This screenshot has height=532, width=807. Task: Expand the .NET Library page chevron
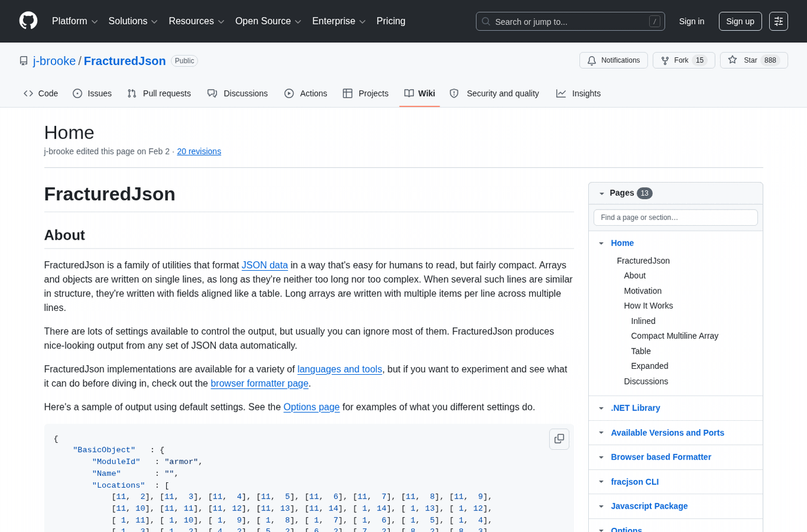click(601, 408)
